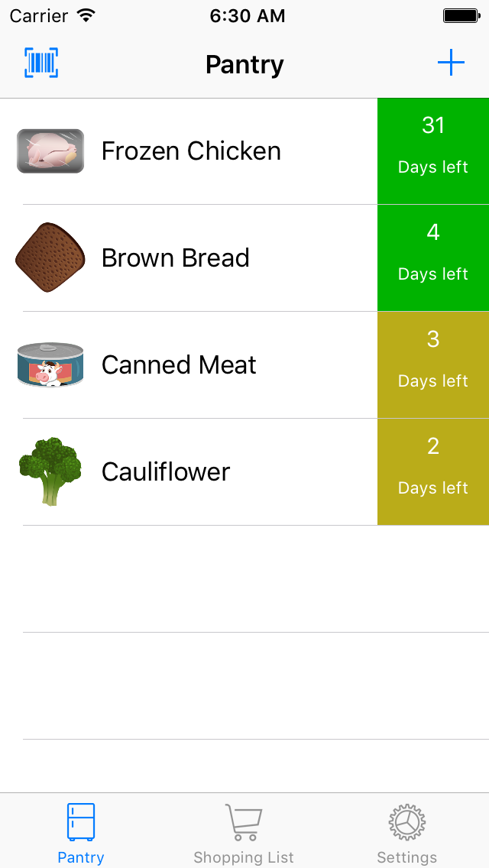Tap the Cauliflower image
The width and height of the screenshot is (489, 868).
click(x=50, y=471)
